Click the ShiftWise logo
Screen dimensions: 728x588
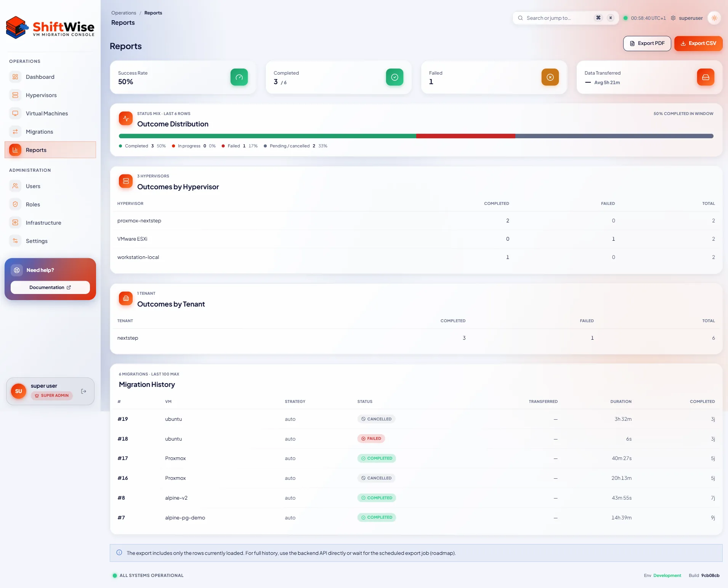(x=50, y=28)
